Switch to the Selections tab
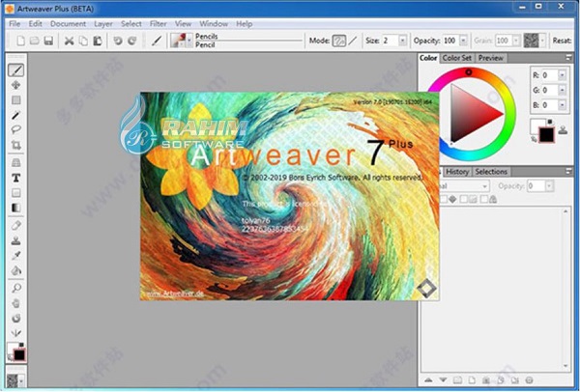This screenshot has height=392, width=580. click(491, 172)
